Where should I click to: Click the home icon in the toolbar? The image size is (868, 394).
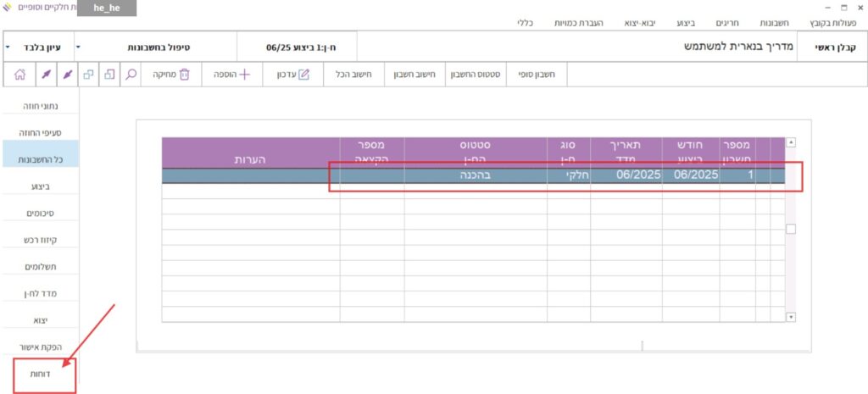(19, 75)
